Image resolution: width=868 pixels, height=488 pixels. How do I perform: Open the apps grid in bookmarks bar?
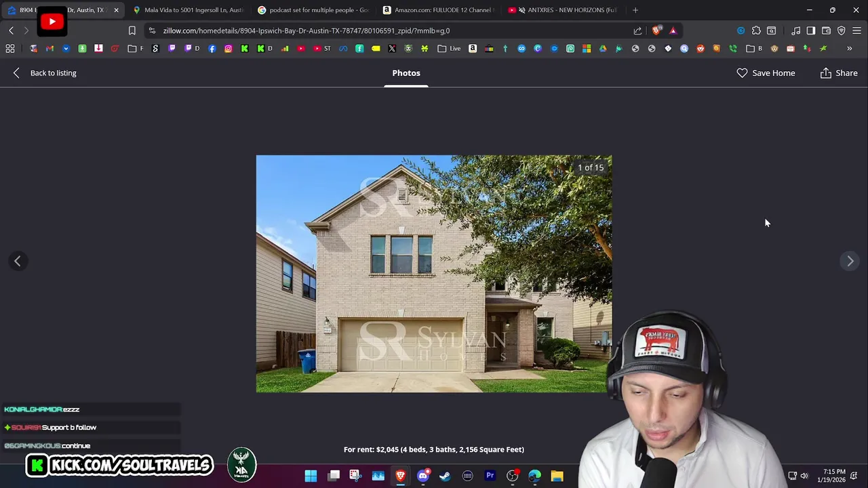tap(10, 49)
